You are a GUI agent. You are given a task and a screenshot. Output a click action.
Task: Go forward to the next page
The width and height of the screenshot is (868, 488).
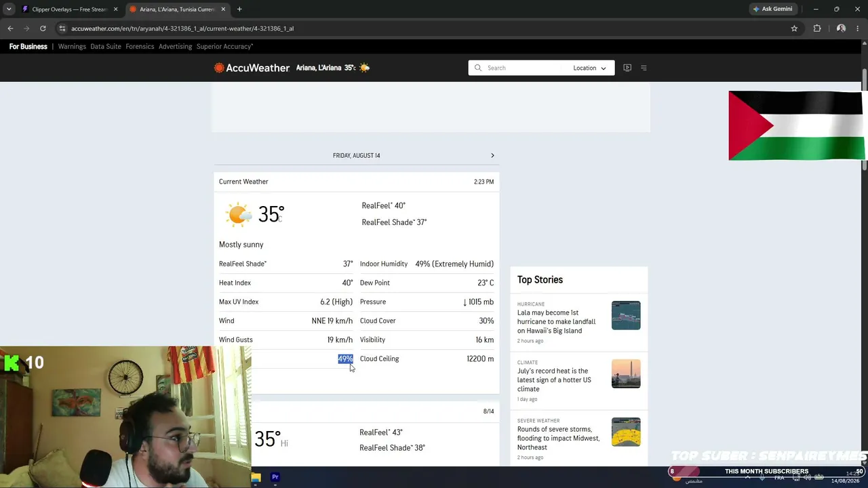pyautogui.click(x=26, y=28)
